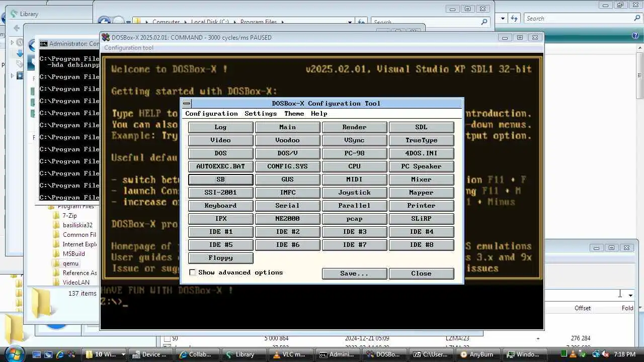
Task: Open the Log configuration section
Action: (220, 127)
